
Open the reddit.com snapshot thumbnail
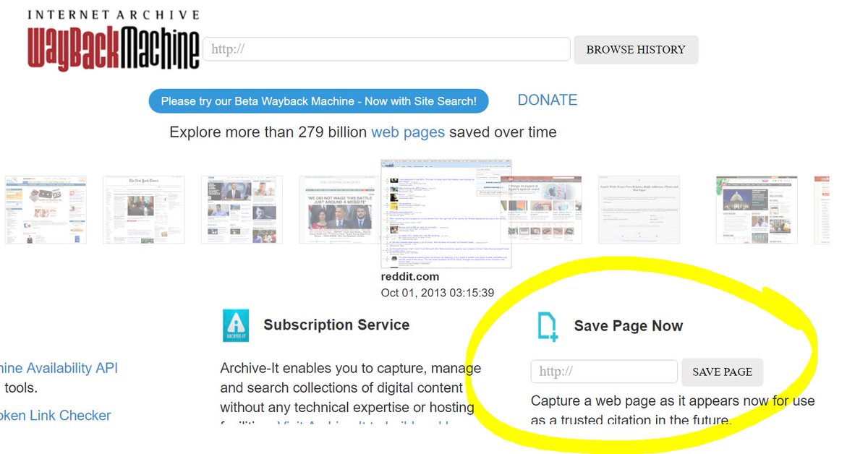[446, 213]
